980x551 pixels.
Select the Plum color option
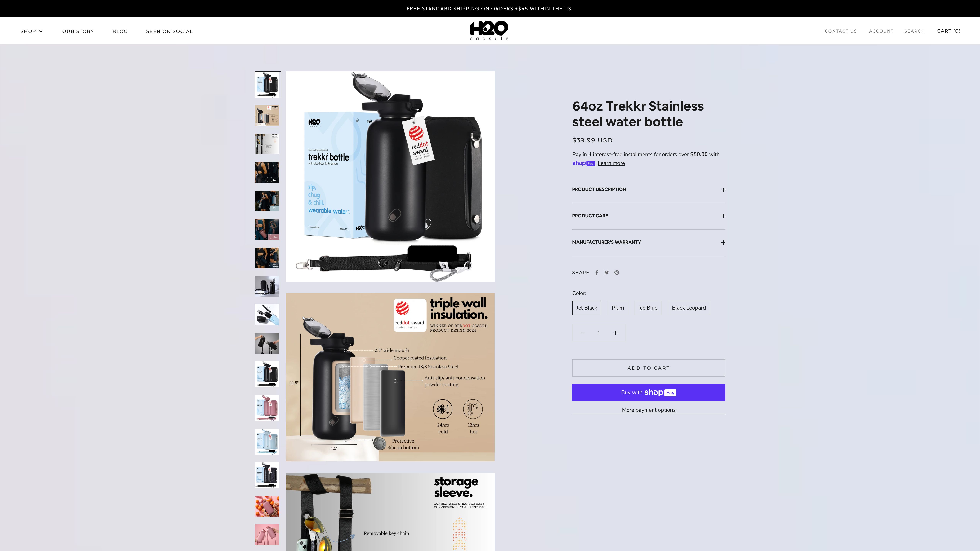click(618, 308)
